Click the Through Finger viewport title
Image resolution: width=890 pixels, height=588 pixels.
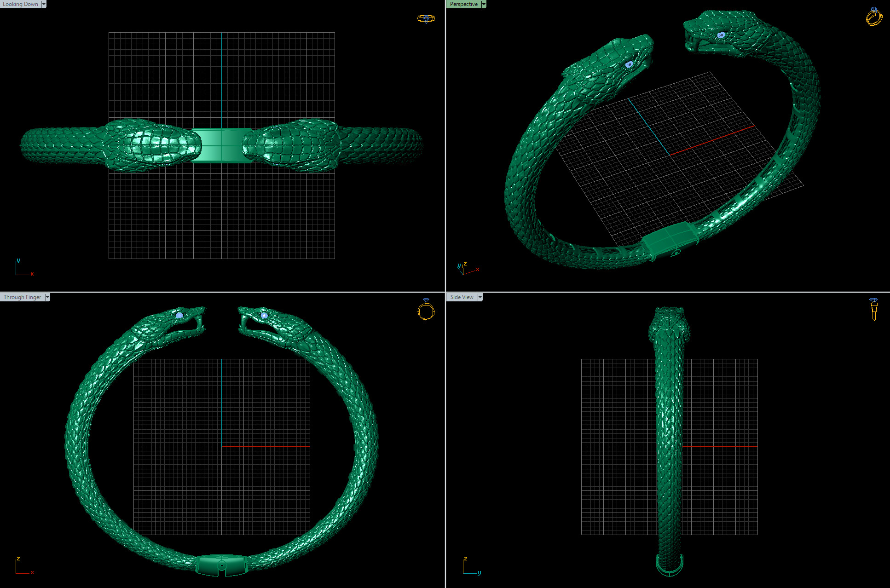click(23, 297)
